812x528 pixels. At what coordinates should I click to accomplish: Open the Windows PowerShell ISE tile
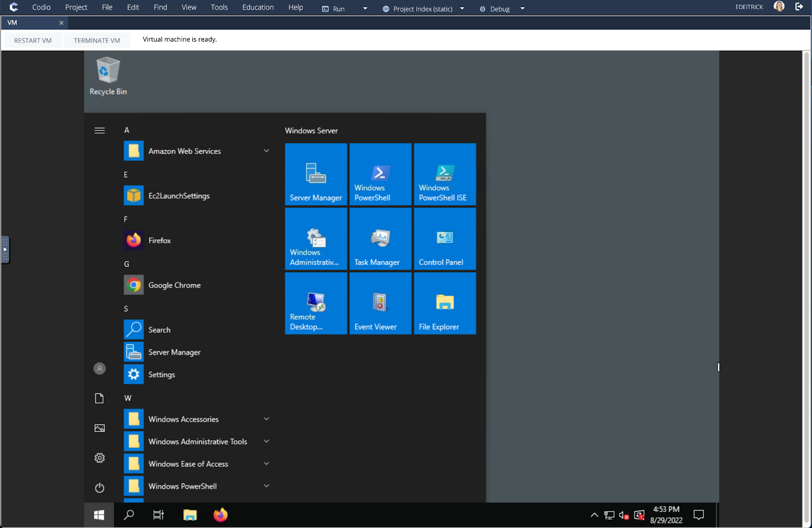point(445,174)
